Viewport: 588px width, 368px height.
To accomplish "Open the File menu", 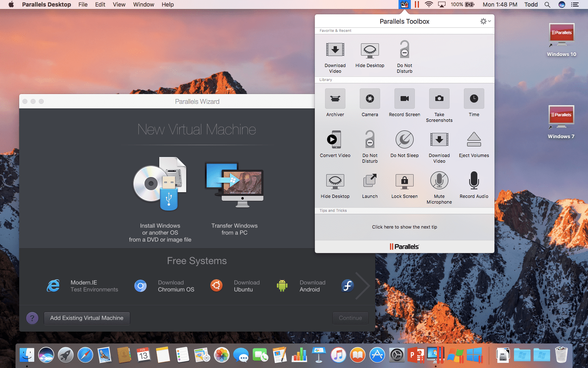I will (x=83, y=4).
